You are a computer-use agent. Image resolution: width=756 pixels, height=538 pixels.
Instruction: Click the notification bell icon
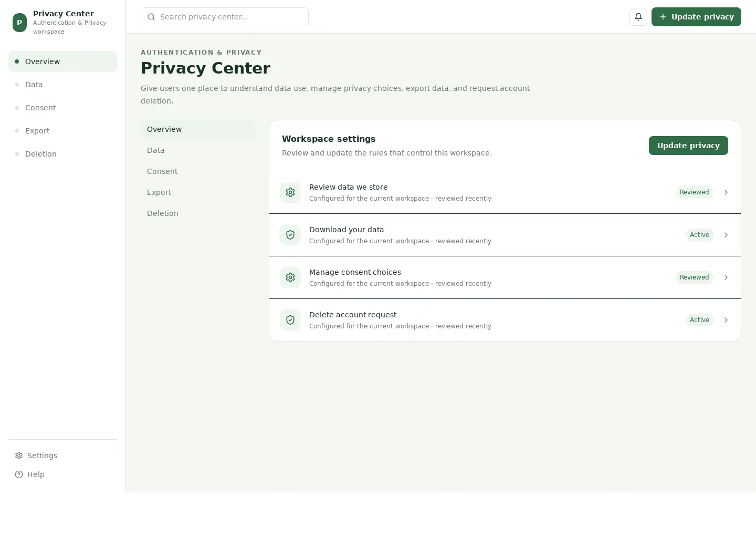pyautogui.click(x=638, y=17)
